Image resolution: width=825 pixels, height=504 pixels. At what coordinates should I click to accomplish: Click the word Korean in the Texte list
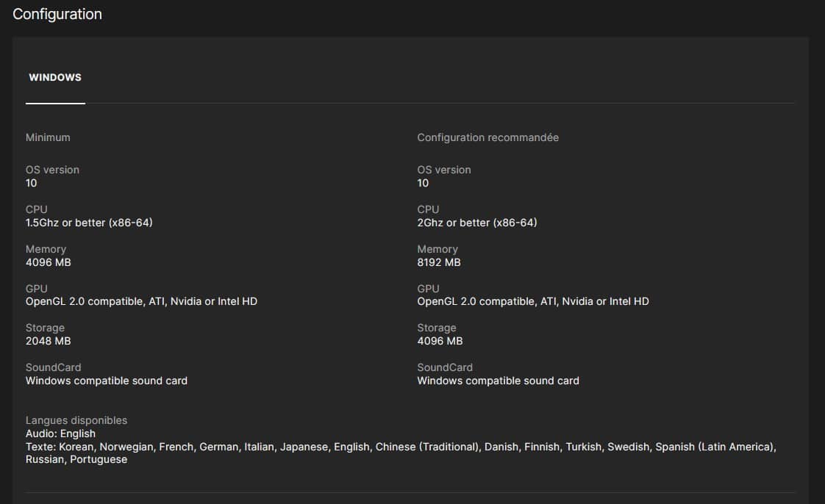76,447
